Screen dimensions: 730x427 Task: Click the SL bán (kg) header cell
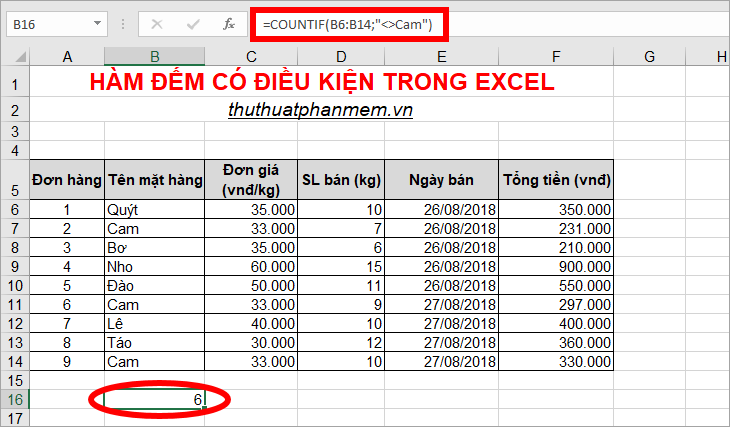coord(341,180)
